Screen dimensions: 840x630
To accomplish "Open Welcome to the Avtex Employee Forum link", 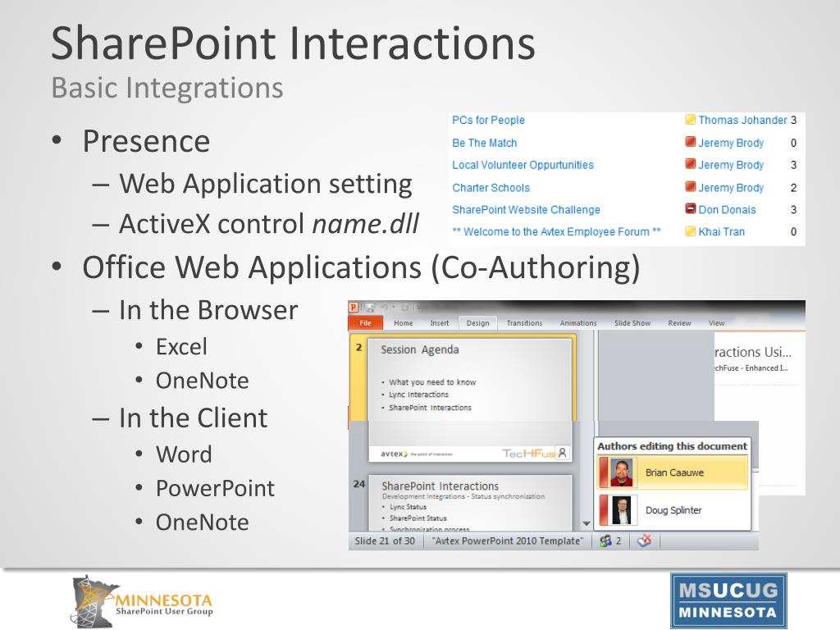I will click(x=557, y=232).
